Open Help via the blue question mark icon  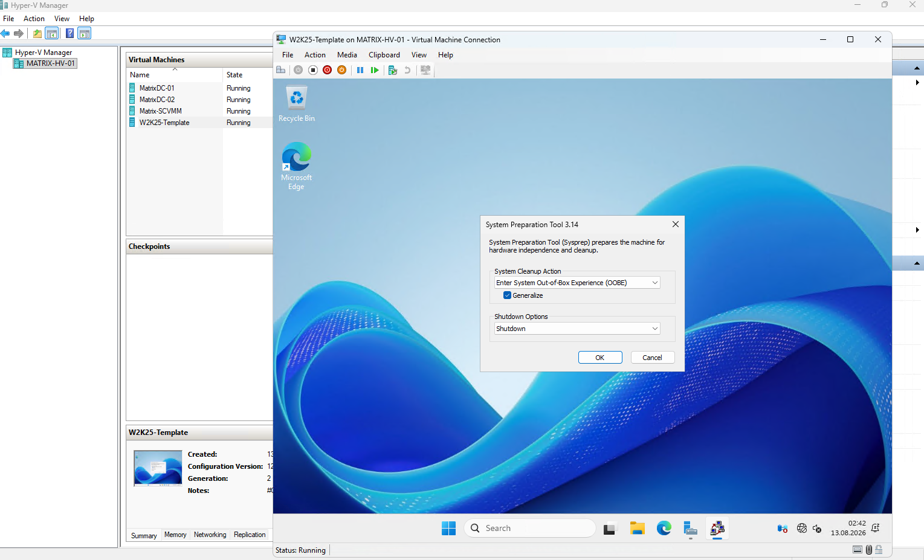[70, 34]
